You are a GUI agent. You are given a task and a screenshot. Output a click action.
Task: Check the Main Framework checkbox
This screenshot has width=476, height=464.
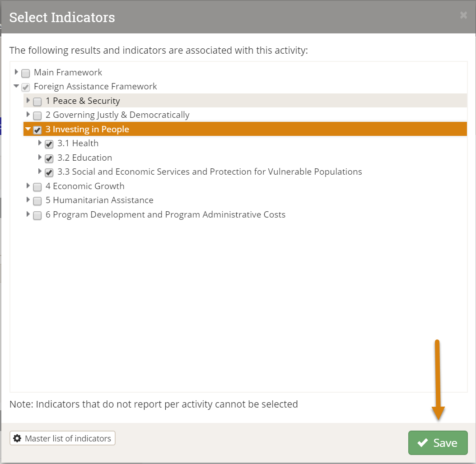click(x=26, y=73)
